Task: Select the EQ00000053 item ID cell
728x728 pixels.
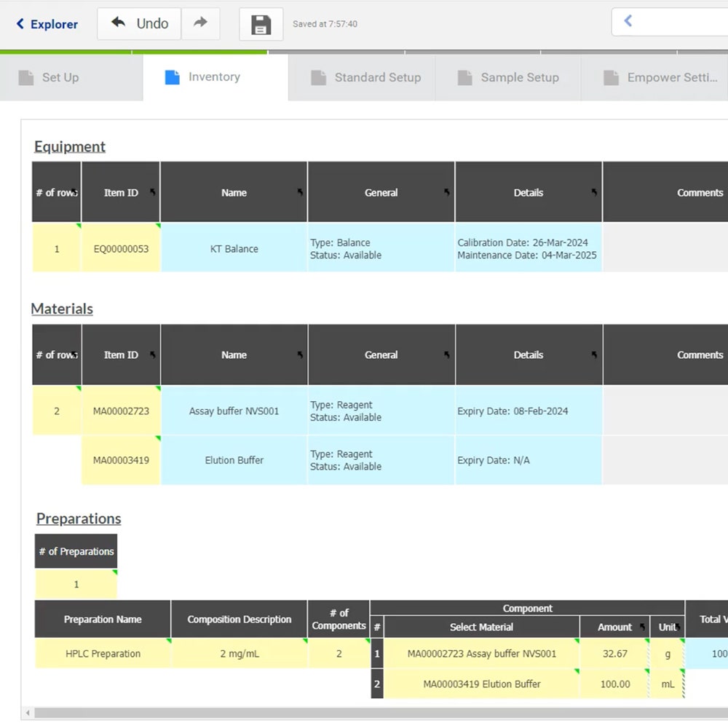Action: click(x=121, y=249)
